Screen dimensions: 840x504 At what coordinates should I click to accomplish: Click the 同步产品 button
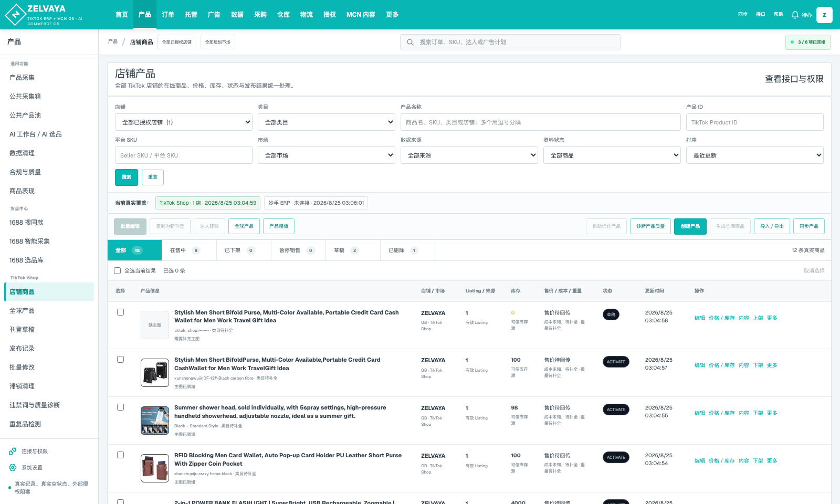tap(809, 226)
